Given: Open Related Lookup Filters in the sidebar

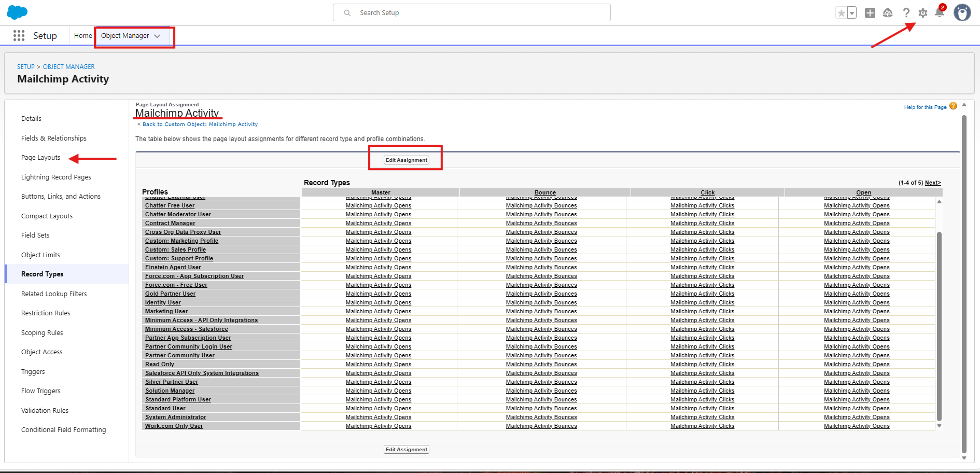Looking at the screenshot, I should (54, 294).
